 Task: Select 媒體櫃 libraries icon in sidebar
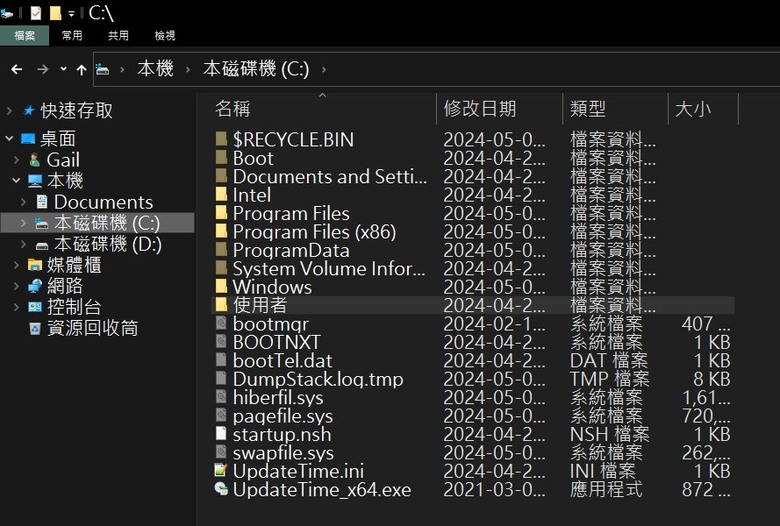35,265
